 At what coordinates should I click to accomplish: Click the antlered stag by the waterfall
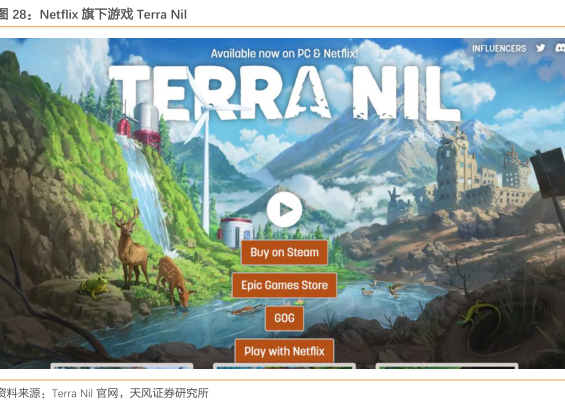click(x=130, y=247)
